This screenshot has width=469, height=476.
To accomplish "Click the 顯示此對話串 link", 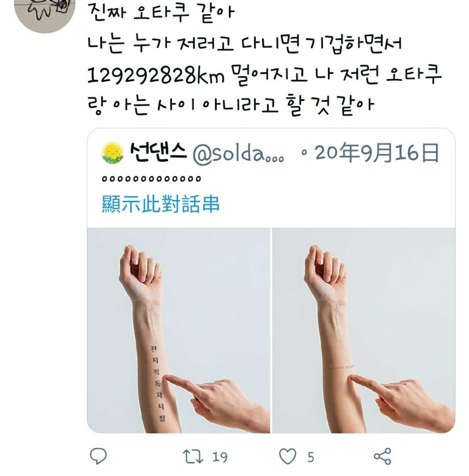I will point(160,204).
